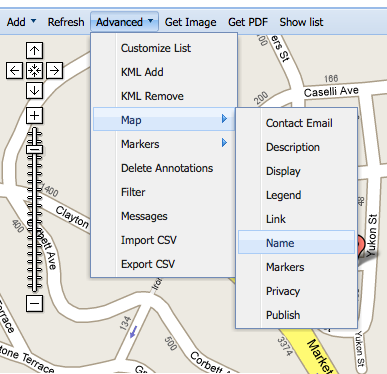Click the lower zoom slider track
This screenshot has width=387, height=374.
pyautogui.click(x=34, y=223)
